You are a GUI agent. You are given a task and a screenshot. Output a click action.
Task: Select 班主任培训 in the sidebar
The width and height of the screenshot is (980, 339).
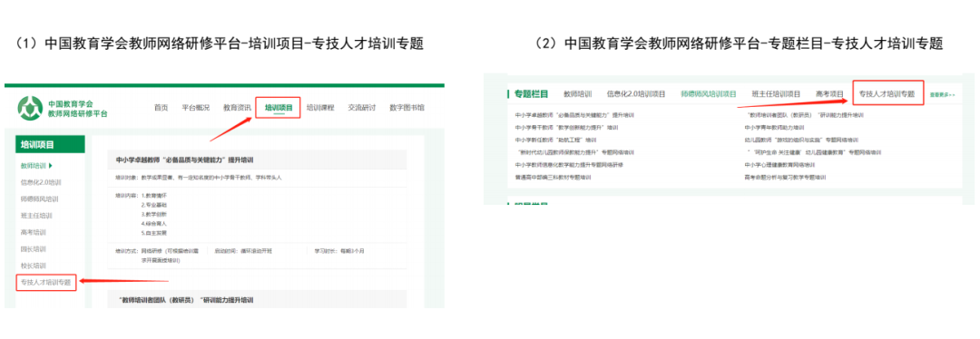coord(36,216)
